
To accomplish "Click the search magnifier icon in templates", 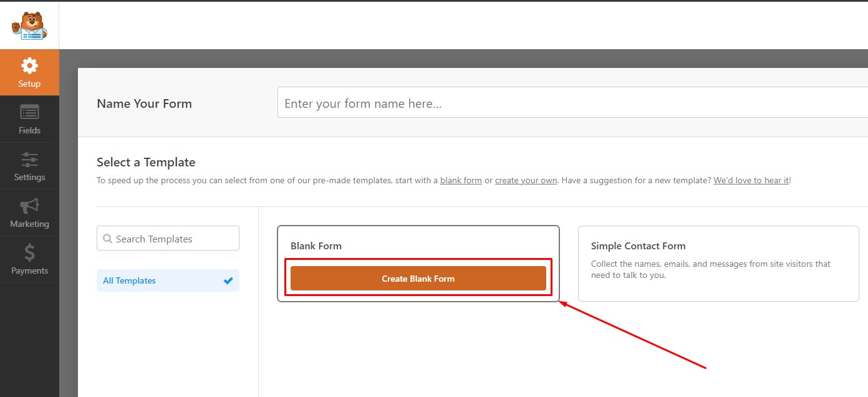I will click(x=107, y=239).
